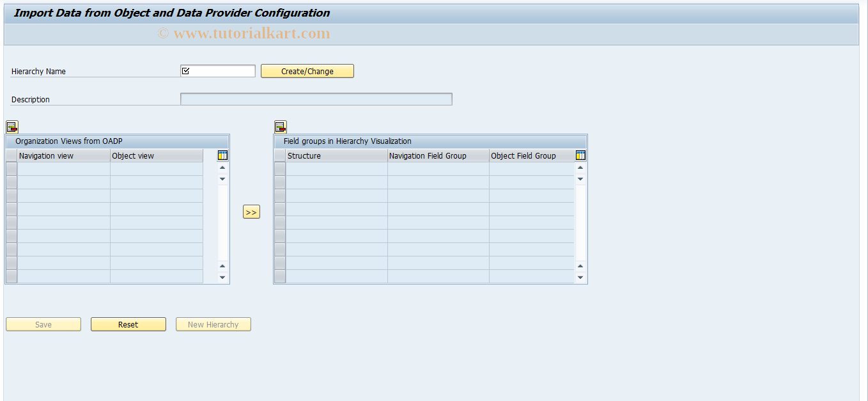This screenshot has width=868, height=401.
Task: Select the Object Field Group column header
Action: pos(532,155)
